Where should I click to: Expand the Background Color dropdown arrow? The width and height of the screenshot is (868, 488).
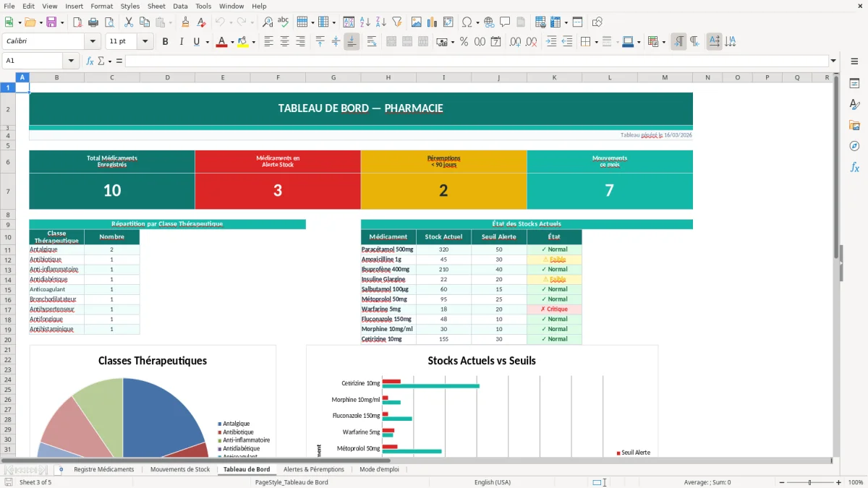point(252,42)
